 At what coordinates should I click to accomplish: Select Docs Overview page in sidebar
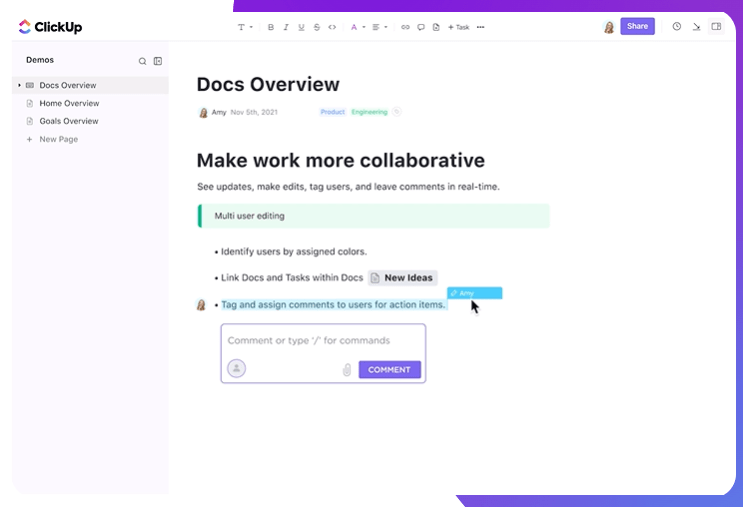click(x=90, y=85)
